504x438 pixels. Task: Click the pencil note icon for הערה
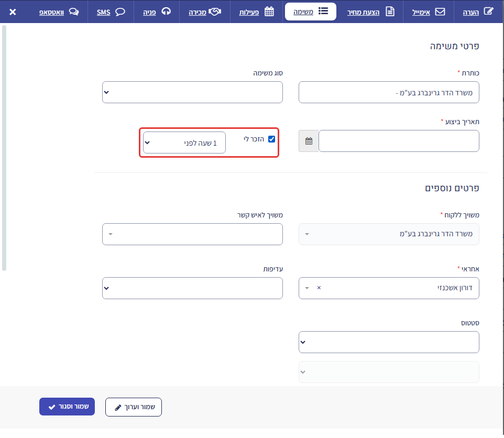[488, 11]
